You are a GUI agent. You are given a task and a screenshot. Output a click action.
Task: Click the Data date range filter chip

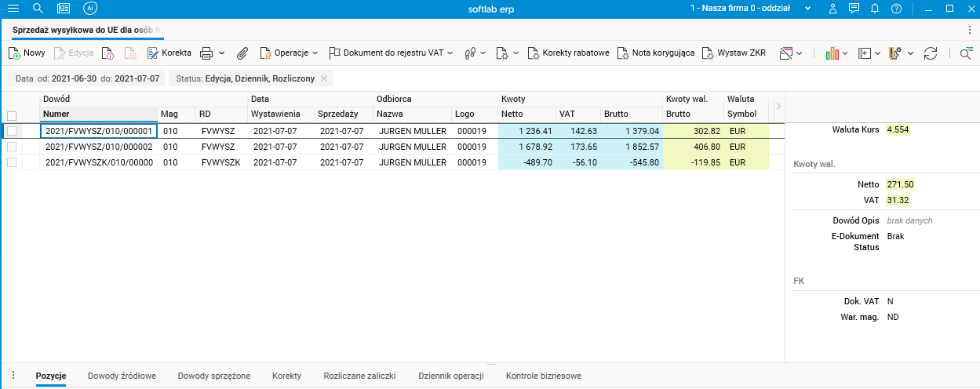[x=87, y=78]
